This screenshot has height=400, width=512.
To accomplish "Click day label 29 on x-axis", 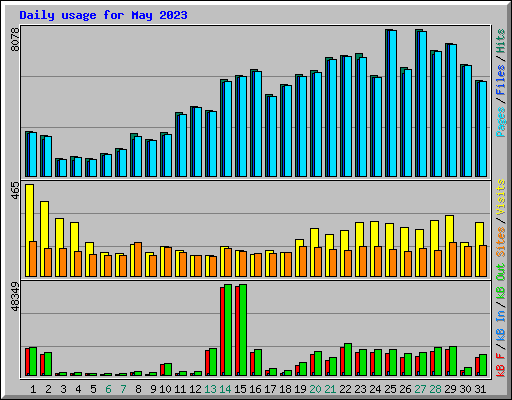I will (450, 389).
